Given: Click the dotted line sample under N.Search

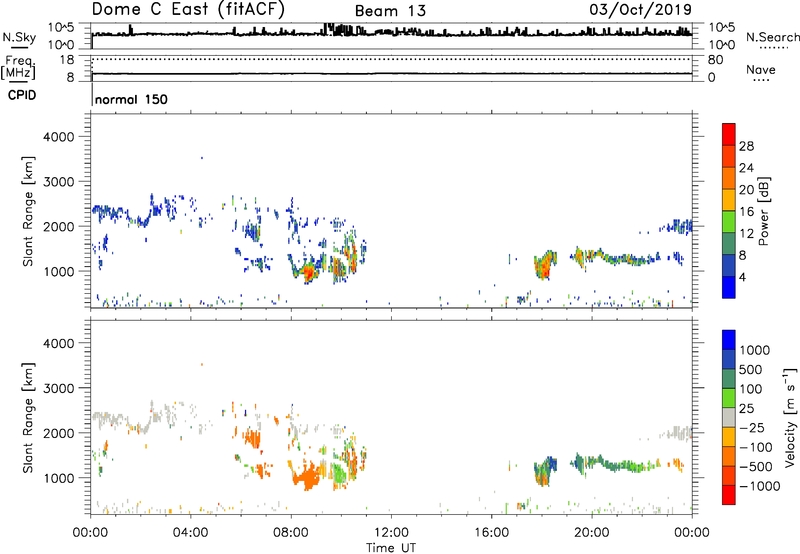Looking at the screenshot, I should point(774,48).
